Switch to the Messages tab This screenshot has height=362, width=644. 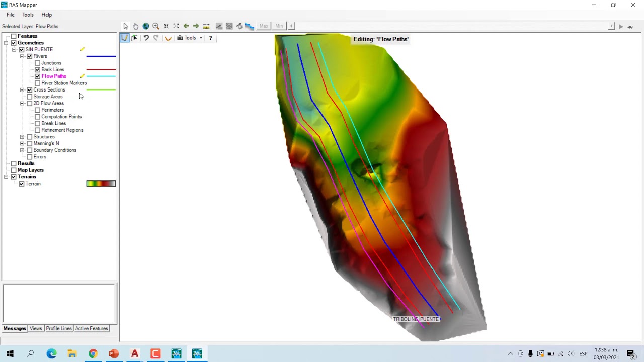15,328
